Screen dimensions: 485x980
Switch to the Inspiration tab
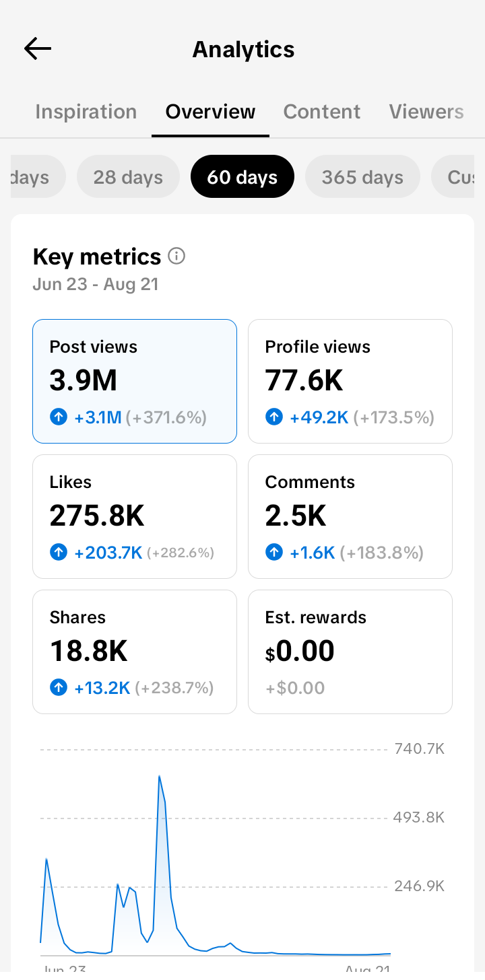(x=86, y=112)
